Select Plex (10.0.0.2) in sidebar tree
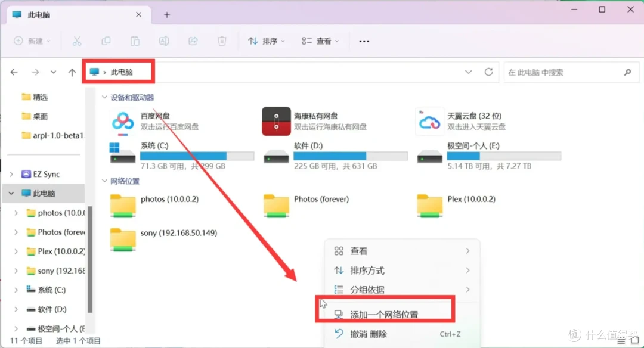644x348 pixels. [55, 251]
